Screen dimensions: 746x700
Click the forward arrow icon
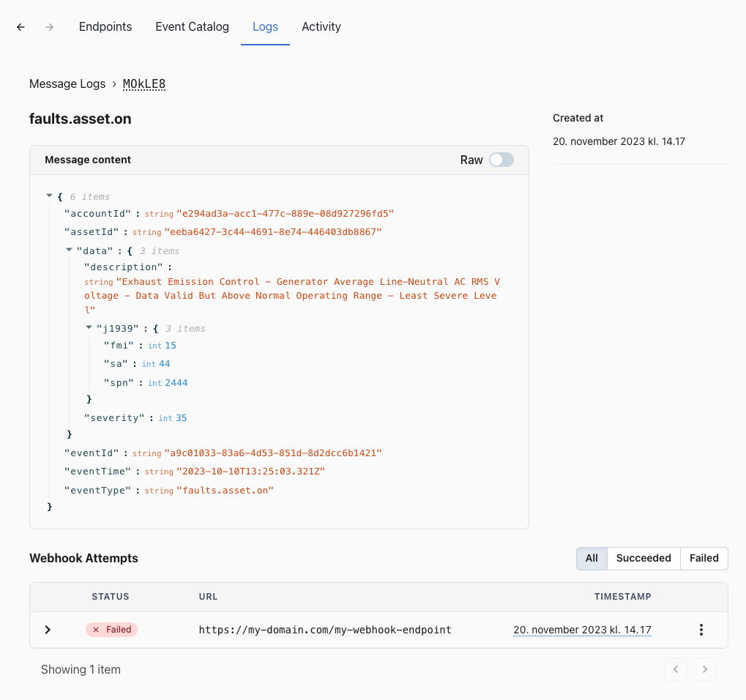[50, 27]
